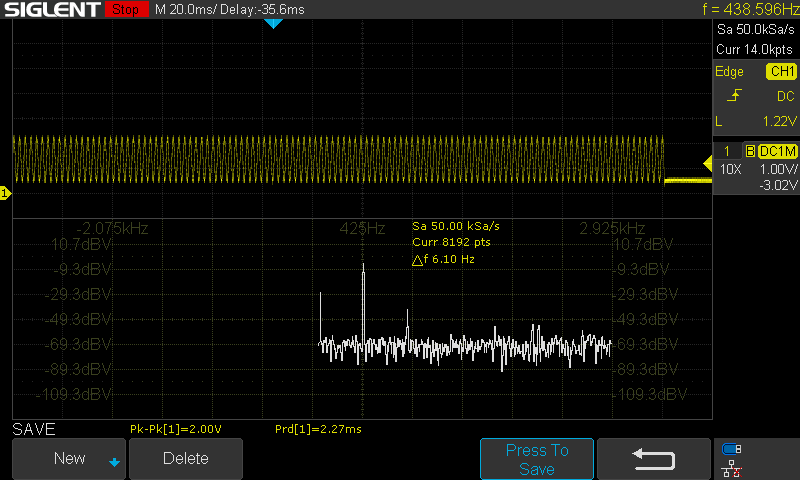
Task: Click the Stop run status indicator
Action: [x=126, y=9]
